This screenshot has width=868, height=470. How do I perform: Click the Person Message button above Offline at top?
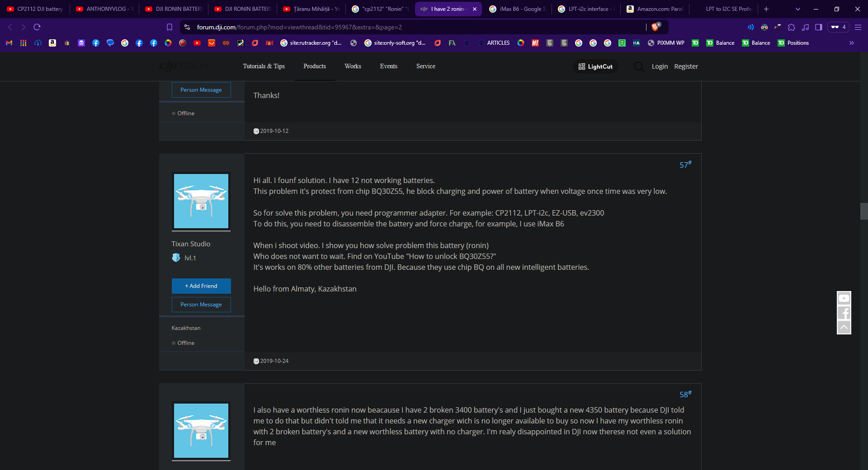pos(201,90)
